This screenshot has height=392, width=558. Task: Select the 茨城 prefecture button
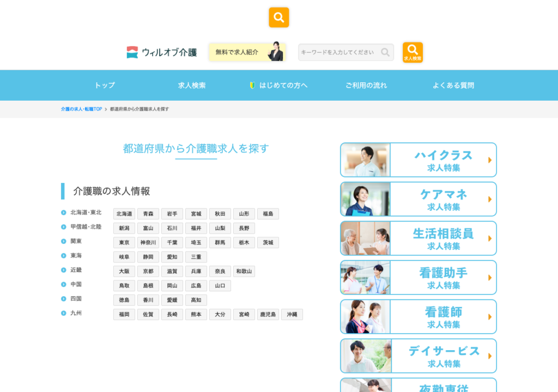coord(268,243)
